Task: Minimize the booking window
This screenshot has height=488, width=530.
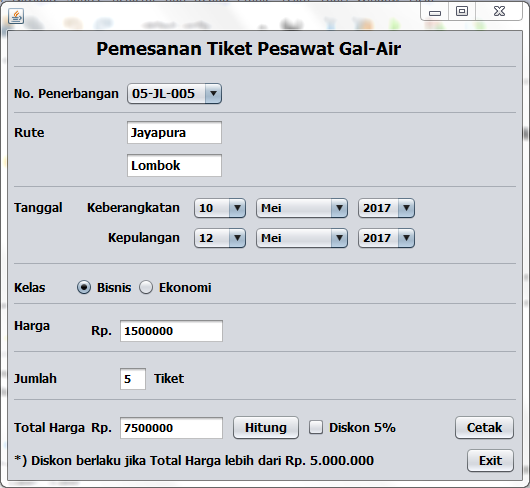Action: (x=435, y=12)
